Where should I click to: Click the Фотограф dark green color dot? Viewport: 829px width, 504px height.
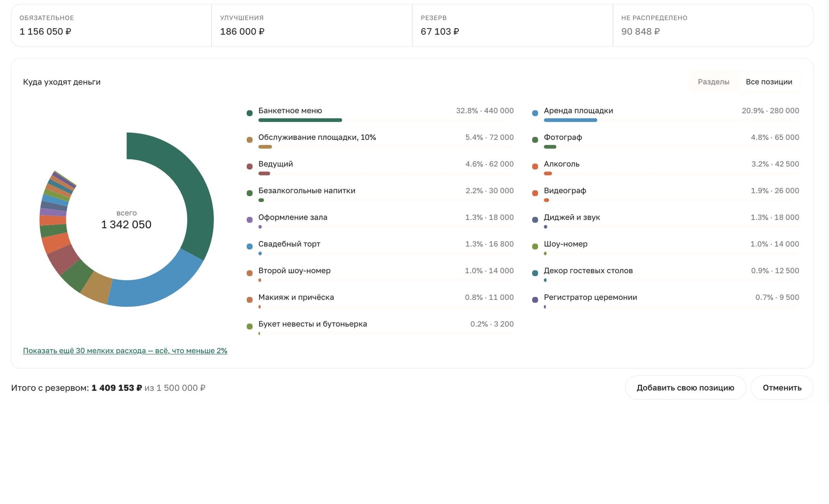pyautogui.click(x=535, y=140)
